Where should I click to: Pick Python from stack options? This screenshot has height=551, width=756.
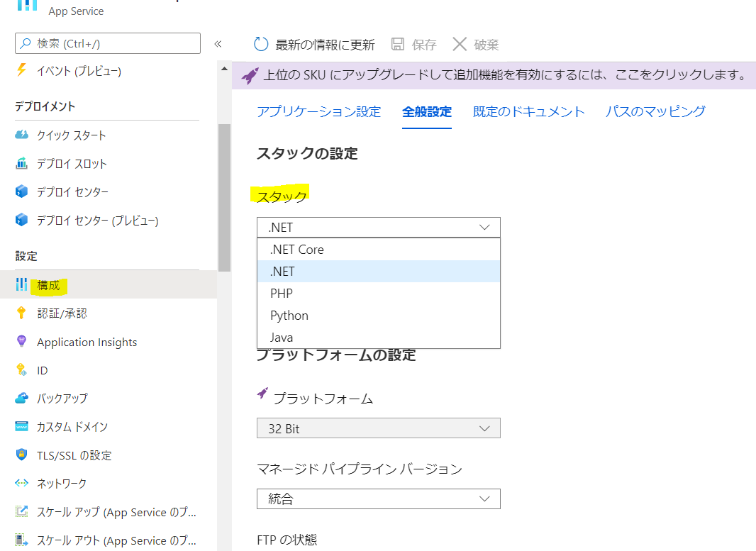(x=379, y=316)
